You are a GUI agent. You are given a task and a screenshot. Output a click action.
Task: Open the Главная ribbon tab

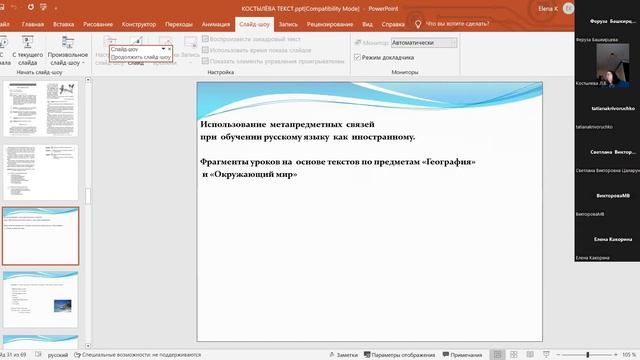pyautogui.click(x=33, y=24)
